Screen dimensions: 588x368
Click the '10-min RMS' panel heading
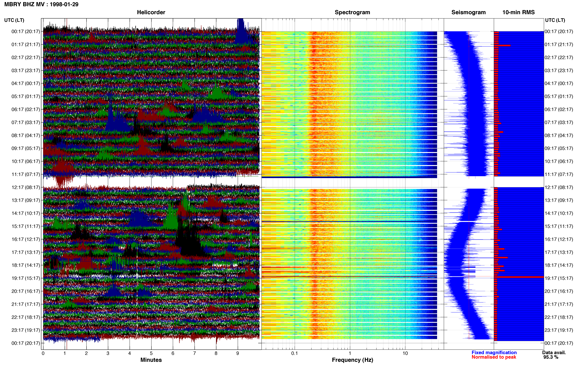518,12
